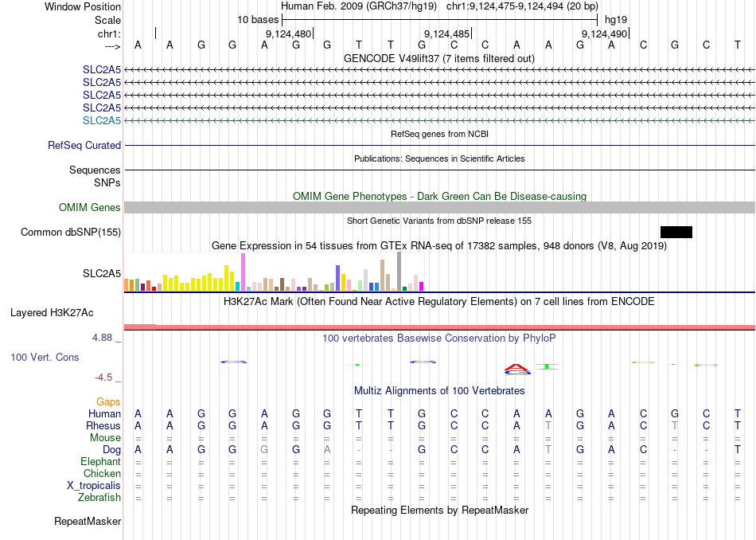The height and width of the screenshot is (540, 756).
Task: Click the 10 bases scale label
Action: coord(258,20)
